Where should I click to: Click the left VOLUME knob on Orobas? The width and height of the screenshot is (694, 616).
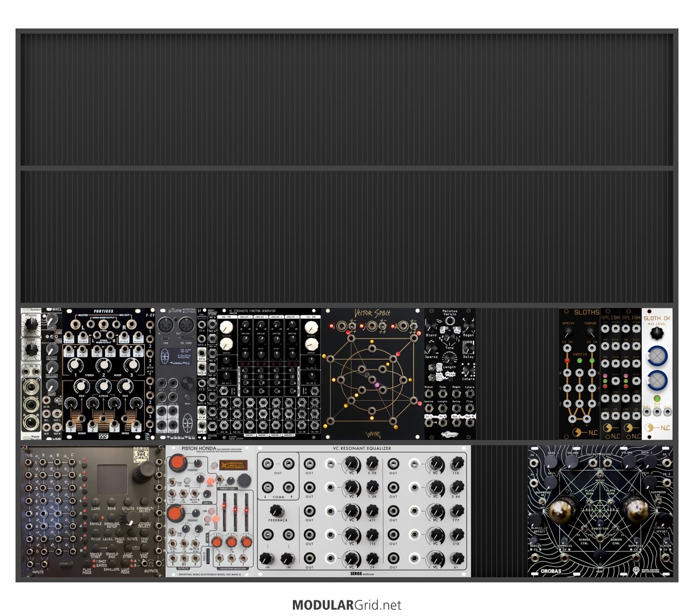point(572,462)
